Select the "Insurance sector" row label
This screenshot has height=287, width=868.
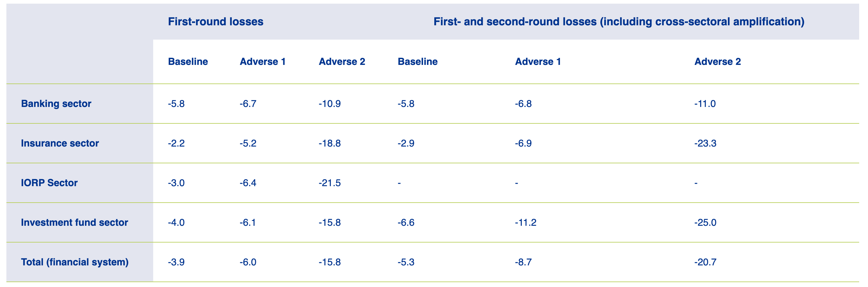click(60, 143)
